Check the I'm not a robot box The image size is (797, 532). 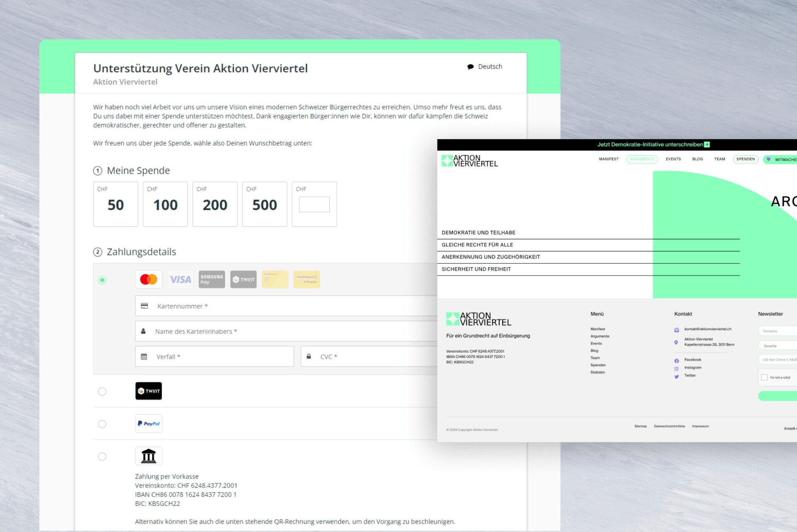(764, 377)
